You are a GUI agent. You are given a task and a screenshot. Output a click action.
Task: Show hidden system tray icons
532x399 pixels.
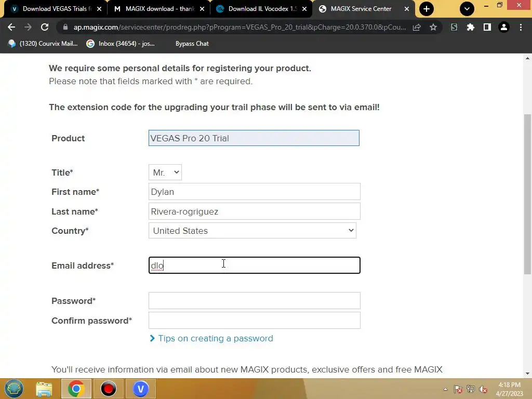click(x=445, y=389)
